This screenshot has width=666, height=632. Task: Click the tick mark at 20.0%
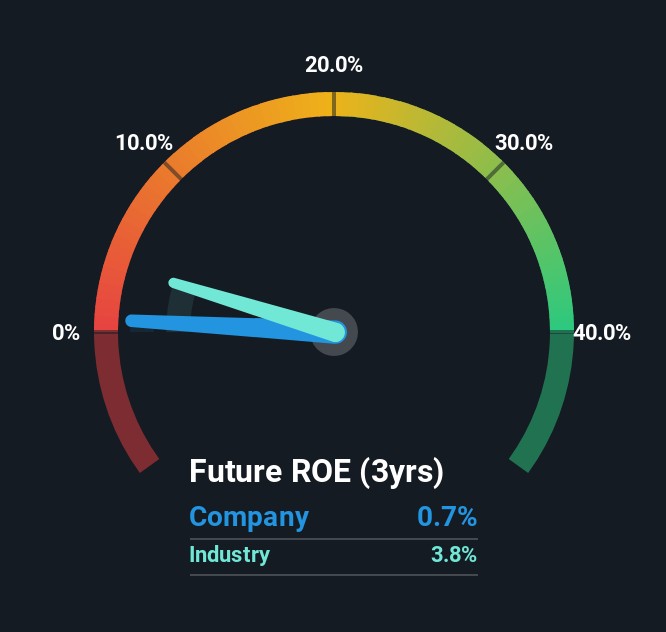point(334,104)
